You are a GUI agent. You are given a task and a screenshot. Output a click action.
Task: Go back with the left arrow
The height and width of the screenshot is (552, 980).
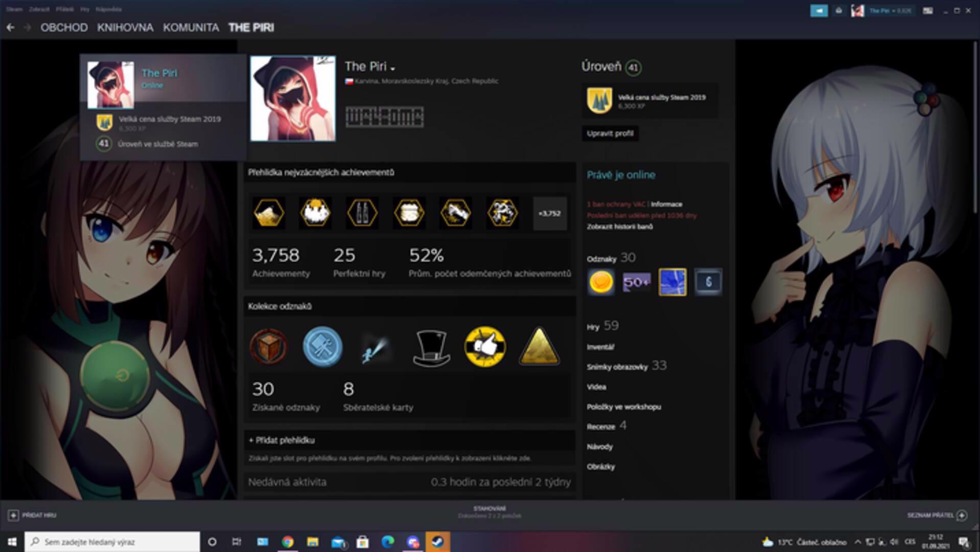(10, 28)
